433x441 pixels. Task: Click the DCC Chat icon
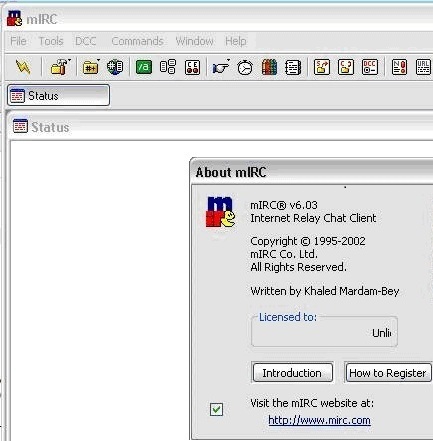(x=346, y=67)
